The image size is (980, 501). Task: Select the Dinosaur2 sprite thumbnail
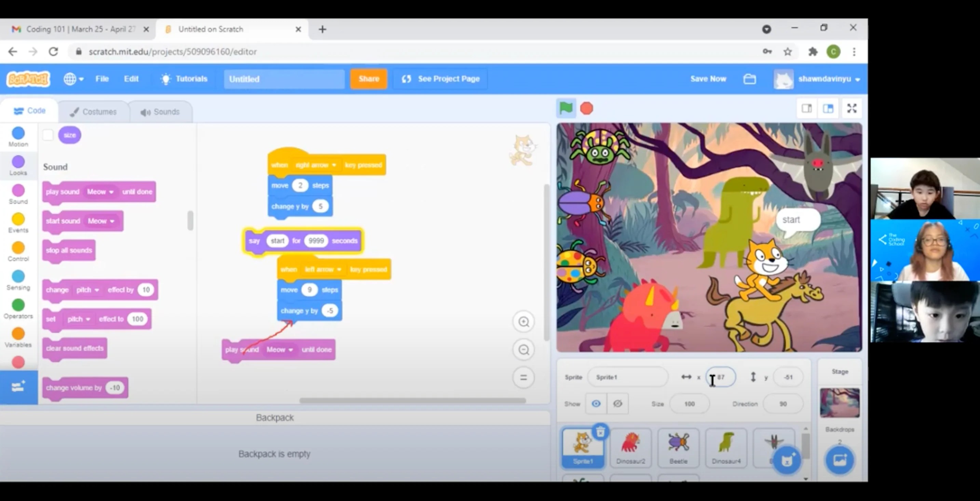coord(630,448)
